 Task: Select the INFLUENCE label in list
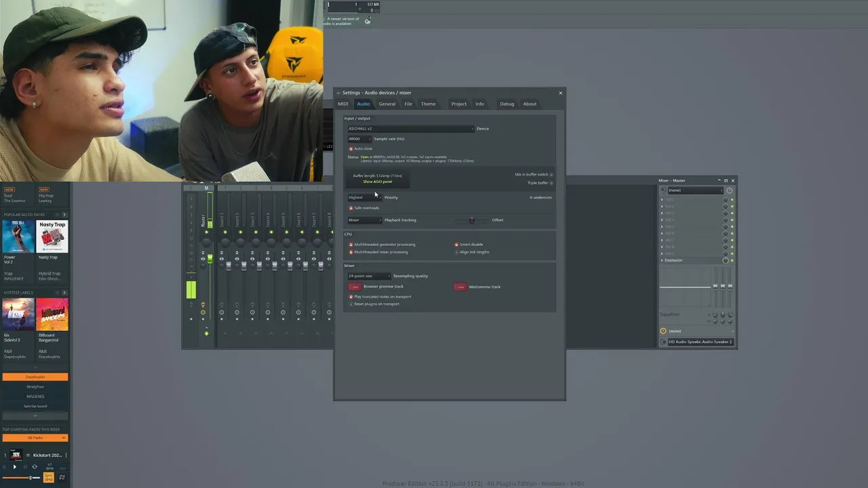click(35, 396)
